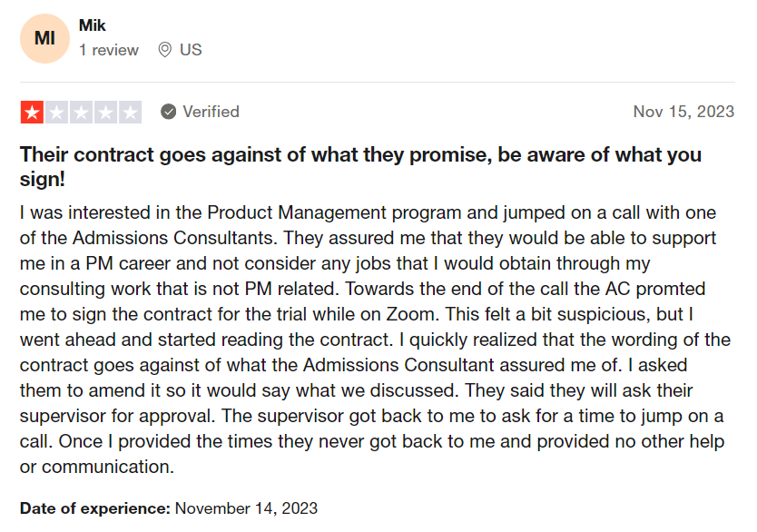Viewport: 757px width, 532px height.
Task: Click the November 14, 2023 date
Action: 246,508
